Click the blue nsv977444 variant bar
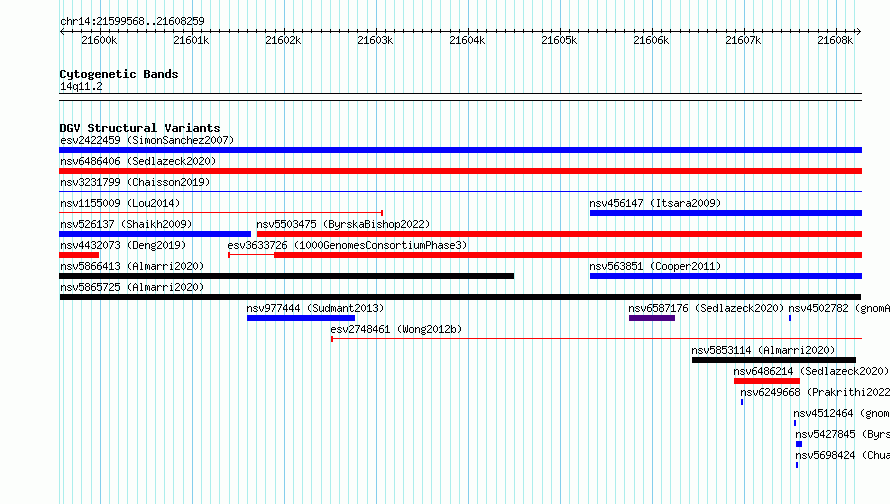Screen dimensions: 890x504 coord(301,318)
